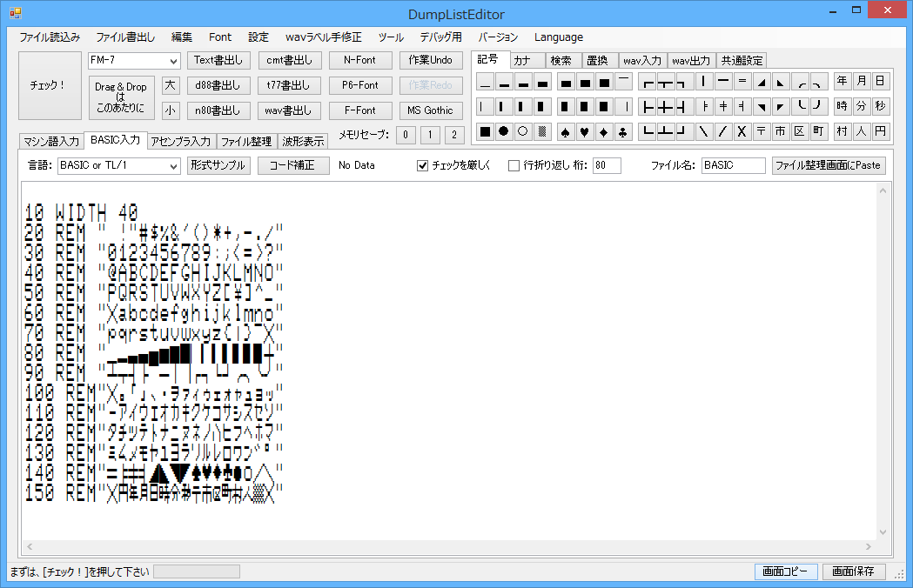Insert the club symbol
Screen dimensions: 913x588
click(623, 132)
